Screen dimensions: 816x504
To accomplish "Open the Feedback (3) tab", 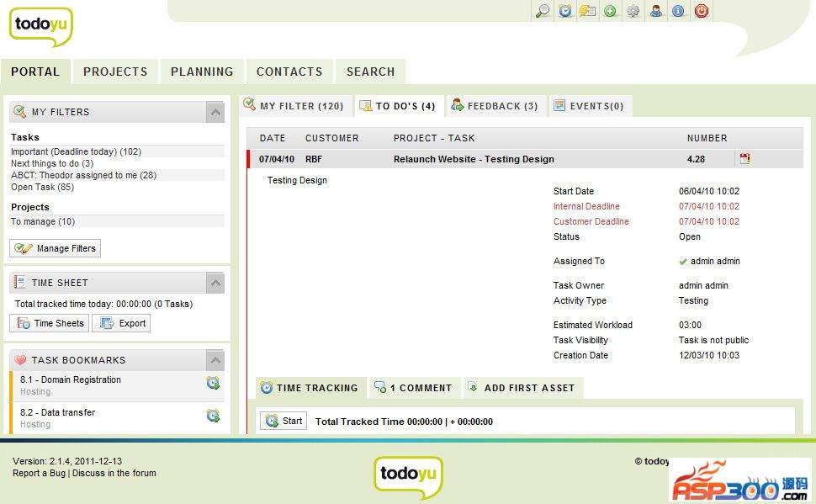I will (x=496, y=106).
